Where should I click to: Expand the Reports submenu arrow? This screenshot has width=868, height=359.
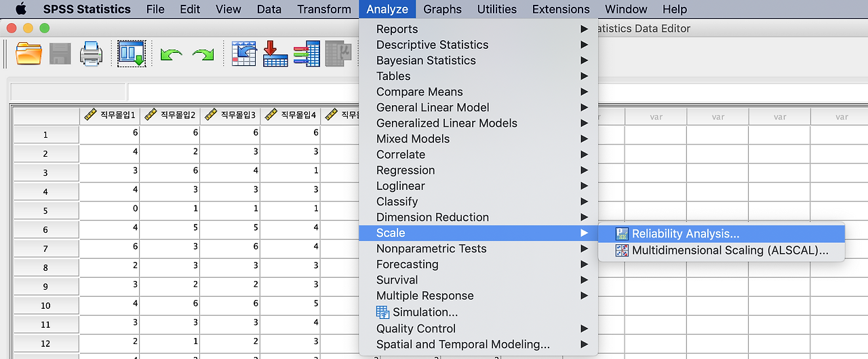(x=584, y=29)
